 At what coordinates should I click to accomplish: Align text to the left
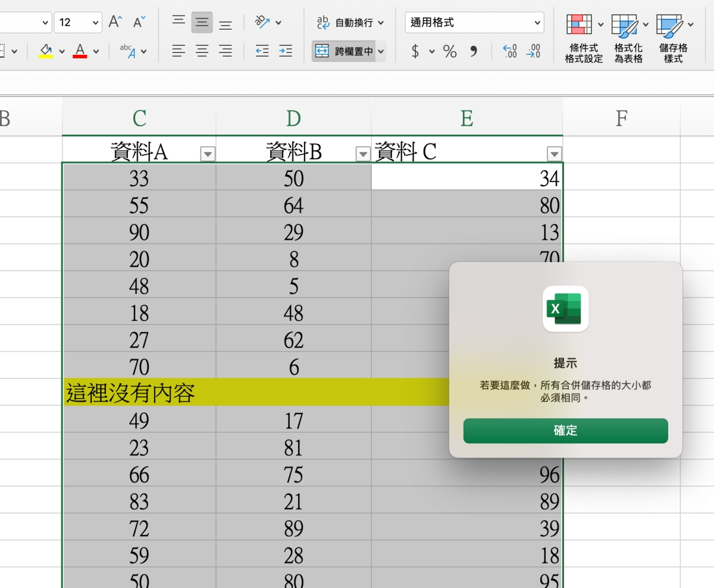click(x=178, y=51)
